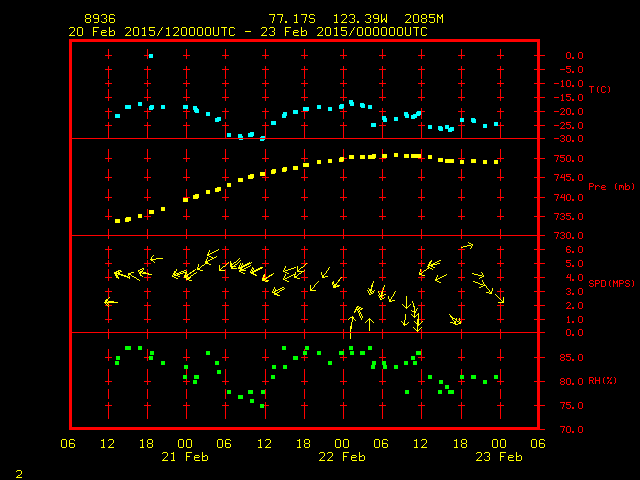The width and height of the screenshot is (640, 480).
Task: Select the 745.0 pressure tick label
Action: pos(569,178)
